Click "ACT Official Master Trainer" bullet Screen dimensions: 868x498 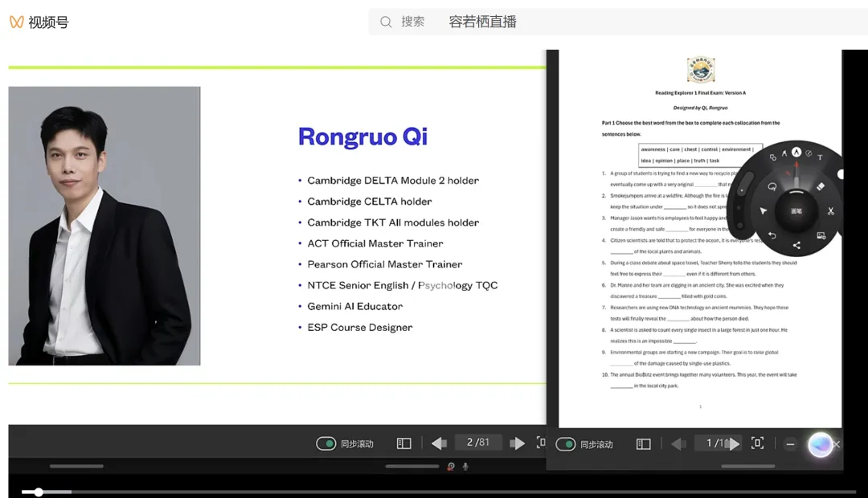click(375, 243)
